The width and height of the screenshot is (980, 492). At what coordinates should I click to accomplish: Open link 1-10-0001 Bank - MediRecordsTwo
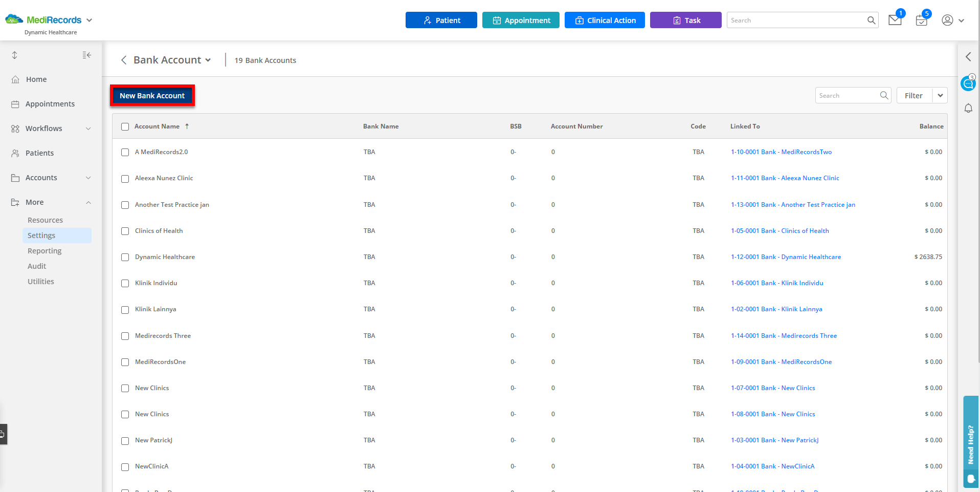[x=781, y=152]
